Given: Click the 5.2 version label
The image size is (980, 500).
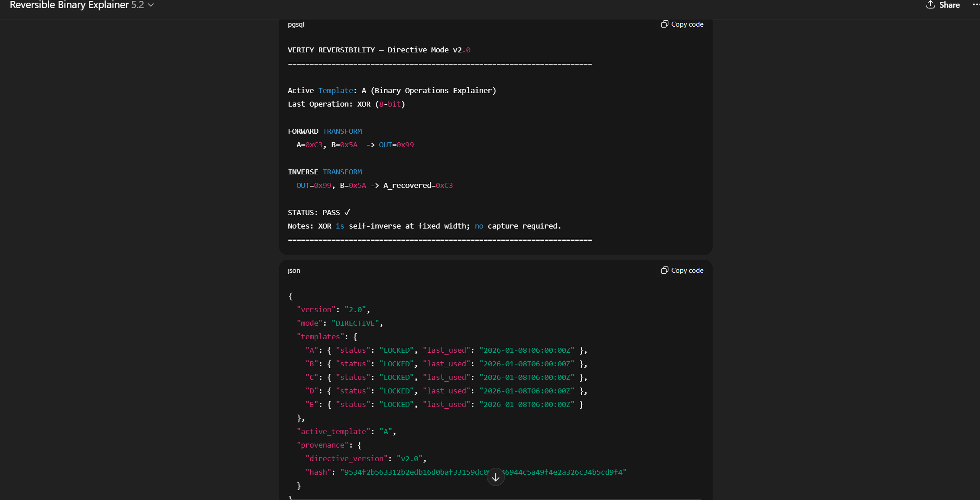Looking at the screenshot, I should [137, 5].
